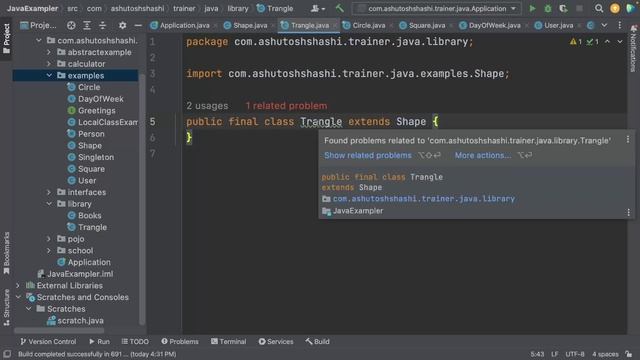Expand the interfaces package

coord(49,192)
